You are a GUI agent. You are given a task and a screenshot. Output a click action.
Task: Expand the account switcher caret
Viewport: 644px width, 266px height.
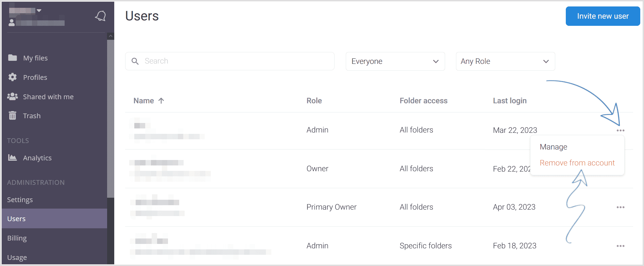39,11
